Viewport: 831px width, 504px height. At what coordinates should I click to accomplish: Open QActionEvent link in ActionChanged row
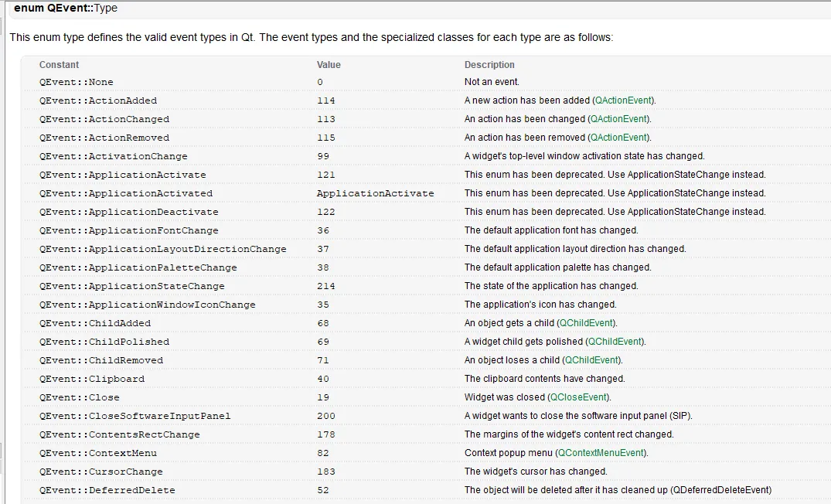(619, 119)
